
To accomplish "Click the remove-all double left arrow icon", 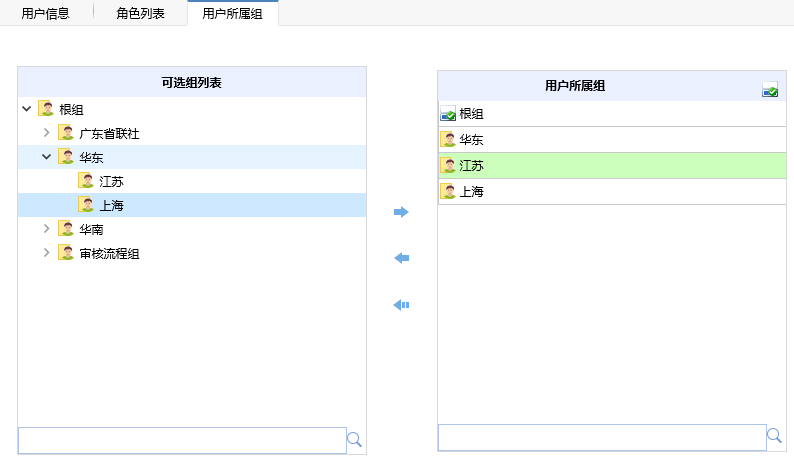I will [401, 305].
